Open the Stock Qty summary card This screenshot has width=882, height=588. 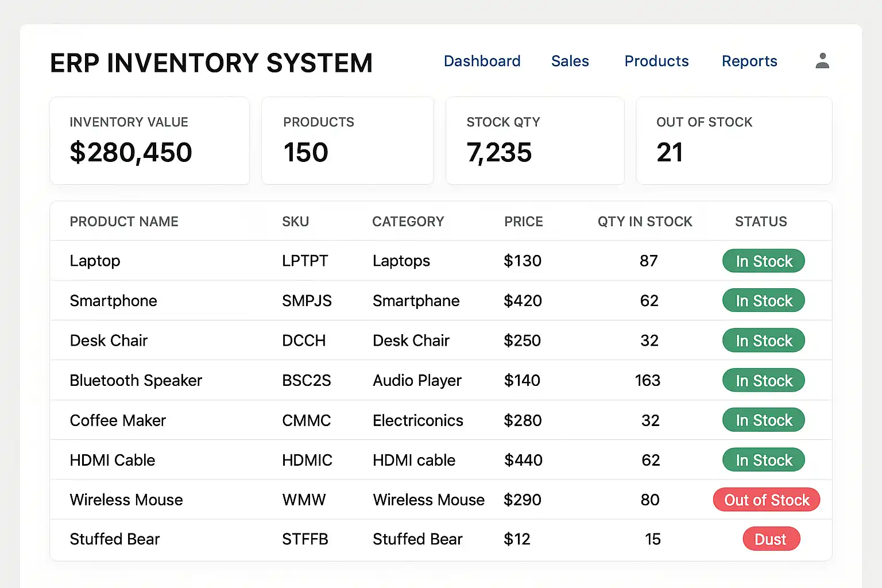535,141
